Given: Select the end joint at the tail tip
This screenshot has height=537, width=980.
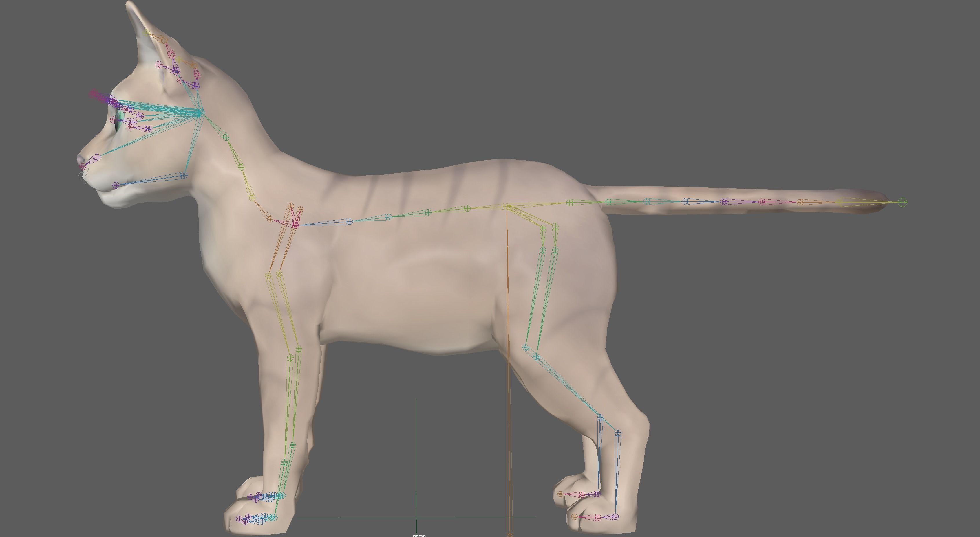Looking at the screenshot, I should pyautogui.click(x=902, y=202).
